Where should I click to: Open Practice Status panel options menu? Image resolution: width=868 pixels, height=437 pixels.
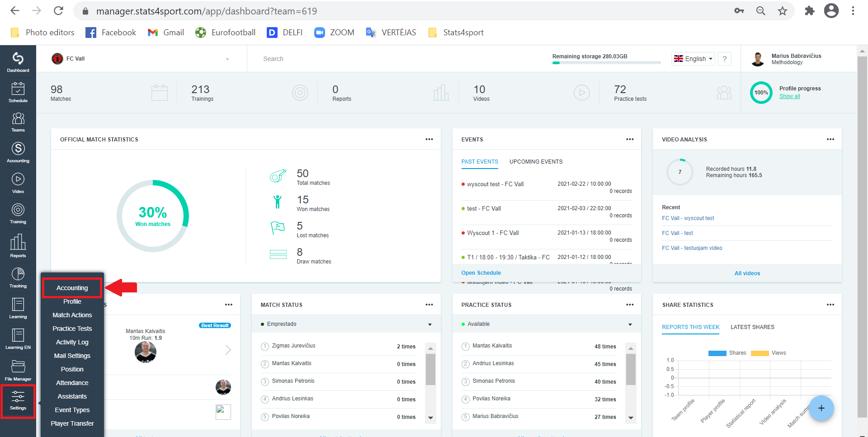pos(630,305)
